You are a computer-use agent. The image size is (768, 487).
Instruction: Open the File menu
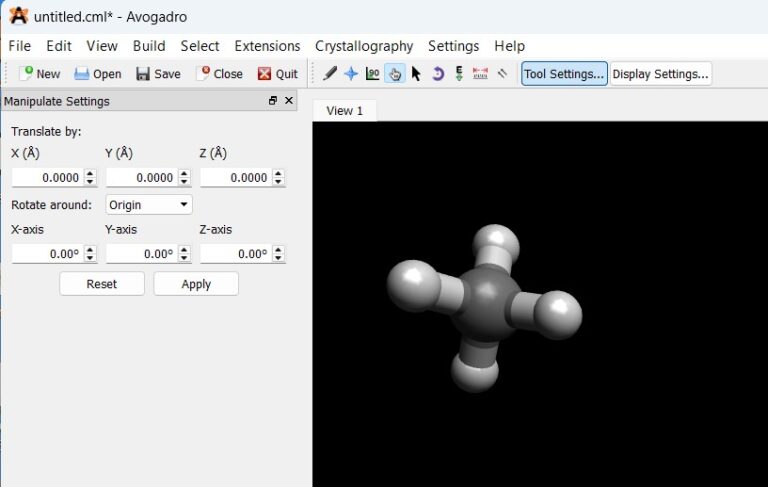(20, 46)
